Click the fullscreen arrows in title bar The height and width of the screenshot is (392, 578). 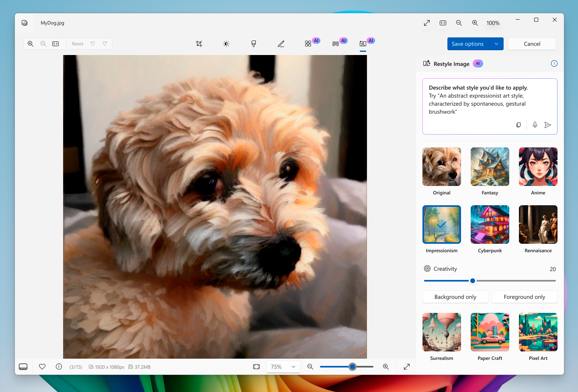click(x=427, y=23)
